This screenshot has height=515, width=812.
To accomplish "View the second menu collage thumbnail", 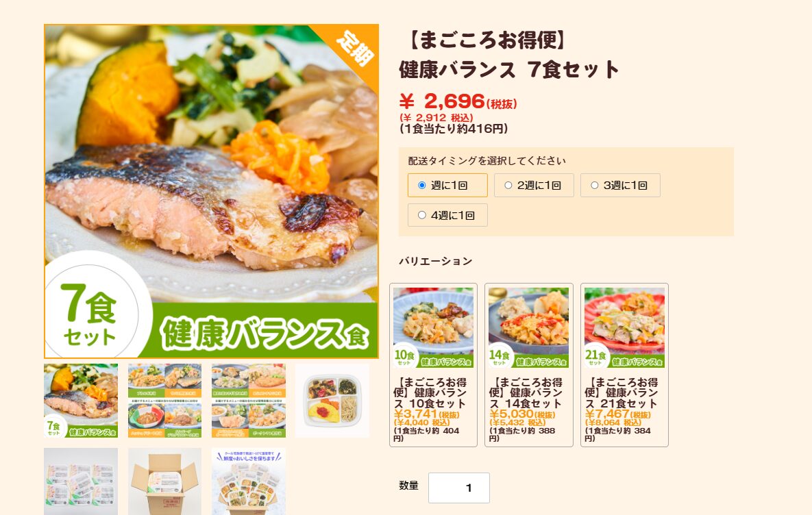I will [164, 401].
